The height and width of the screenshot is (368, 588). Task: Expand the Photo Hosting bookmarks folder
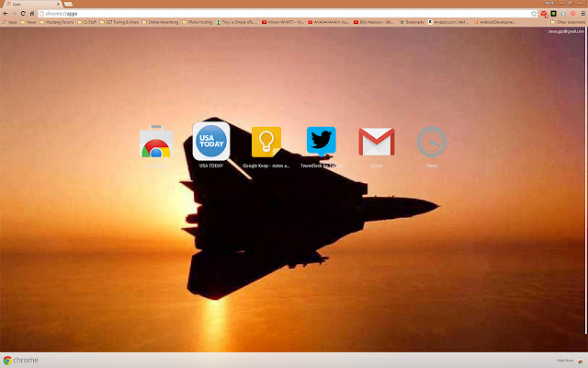[198, 22]
